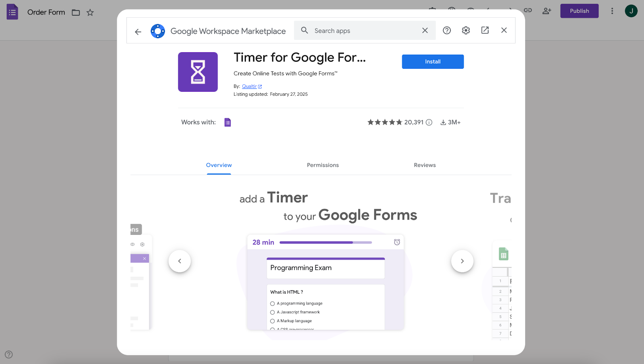Install Timer for Google Forms
Screen dimensions: 644x364
tap(433, 62)
